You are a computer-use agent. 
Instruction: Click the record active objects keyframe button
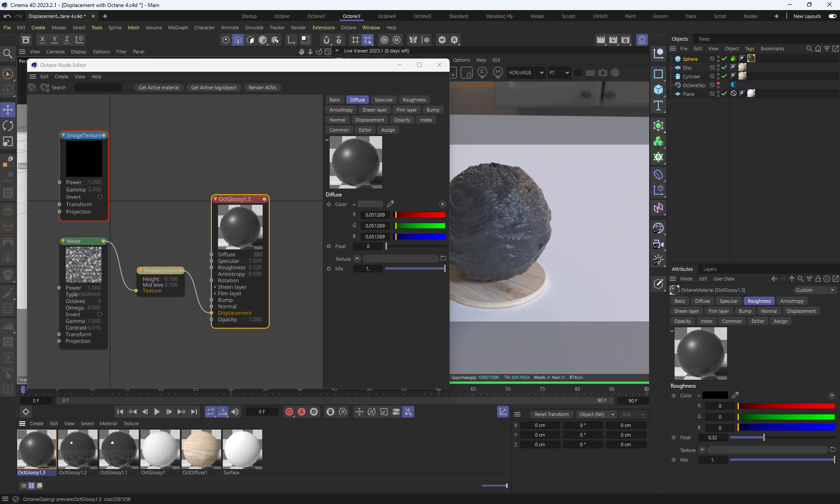point(289,412)
